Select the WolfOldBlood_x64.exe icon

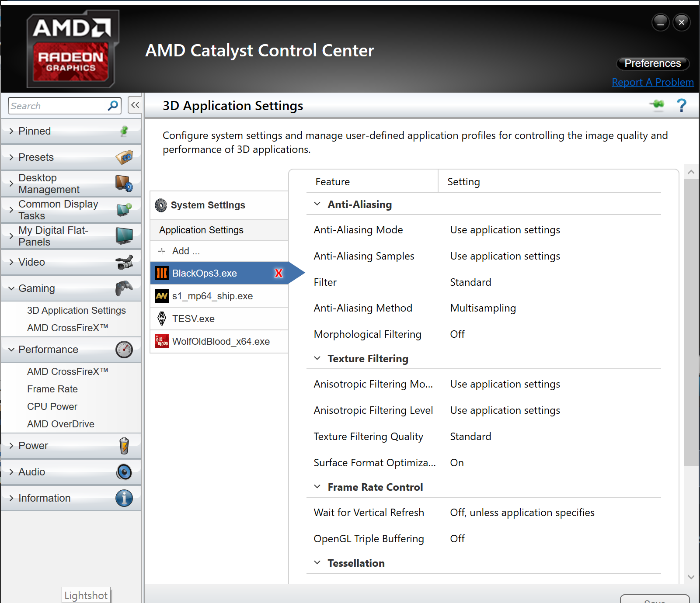pyautogui.click(x=162, y=341)
